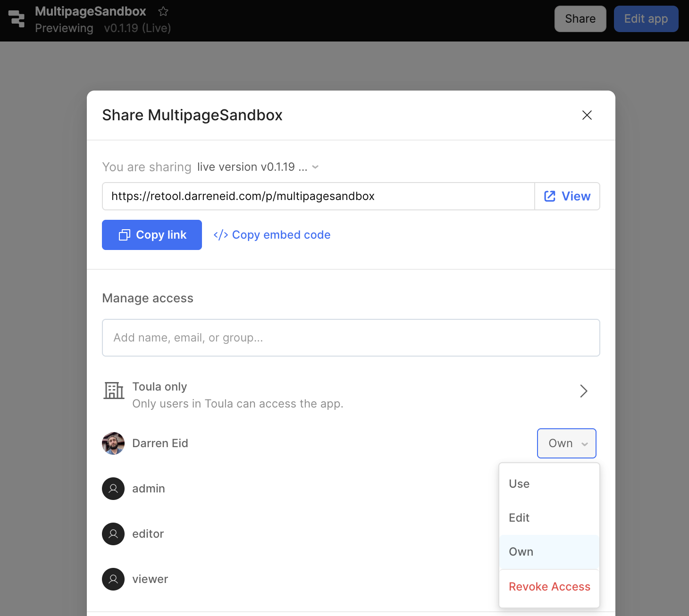Star the MultipageSandbox app as favorite
689x616 pixels.
(x=163, y=11)
